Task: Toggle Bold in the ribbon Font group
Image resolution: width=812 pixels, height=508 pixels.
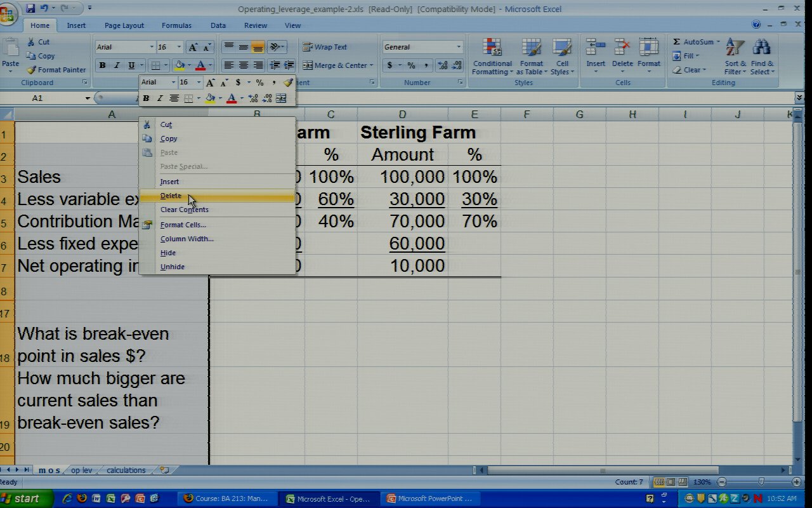Action: click(x=102, y=65)
